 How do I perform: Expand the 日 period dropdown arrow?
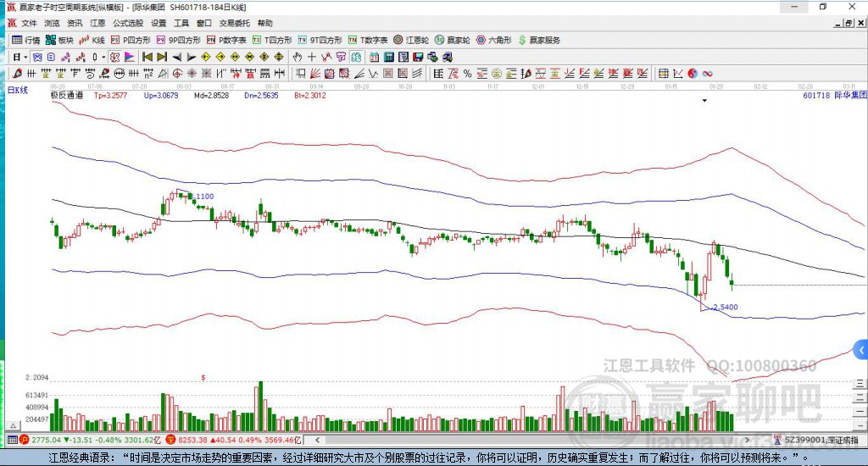(25, 57)
